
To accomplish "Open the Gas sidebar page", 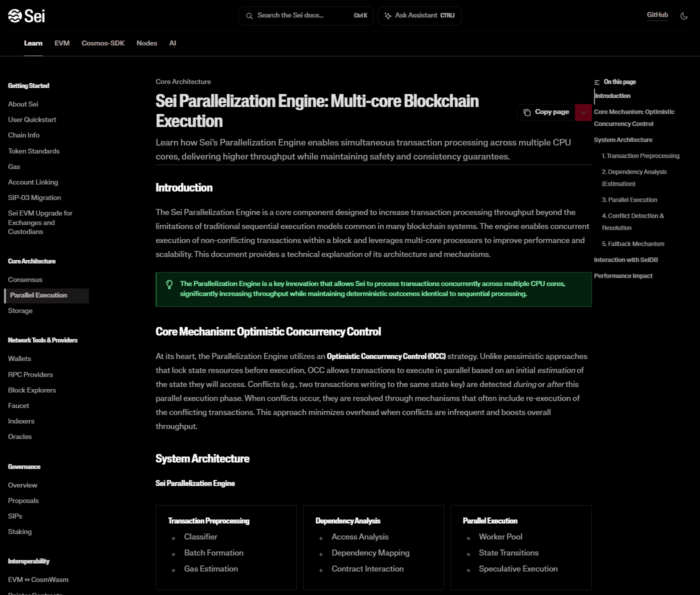I will (14, 166).
